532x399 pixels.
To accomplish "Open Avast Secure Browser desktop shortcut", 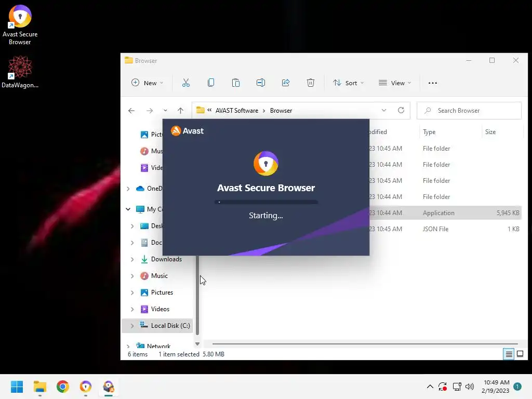I will (x=20, y=24).
